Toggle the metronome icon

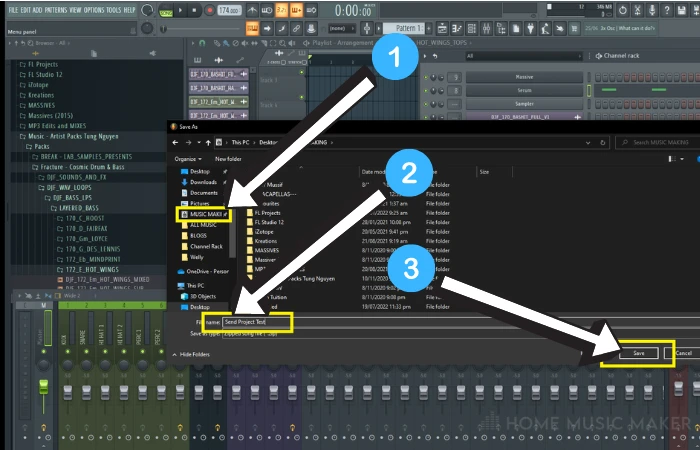(x=252, y=10)
